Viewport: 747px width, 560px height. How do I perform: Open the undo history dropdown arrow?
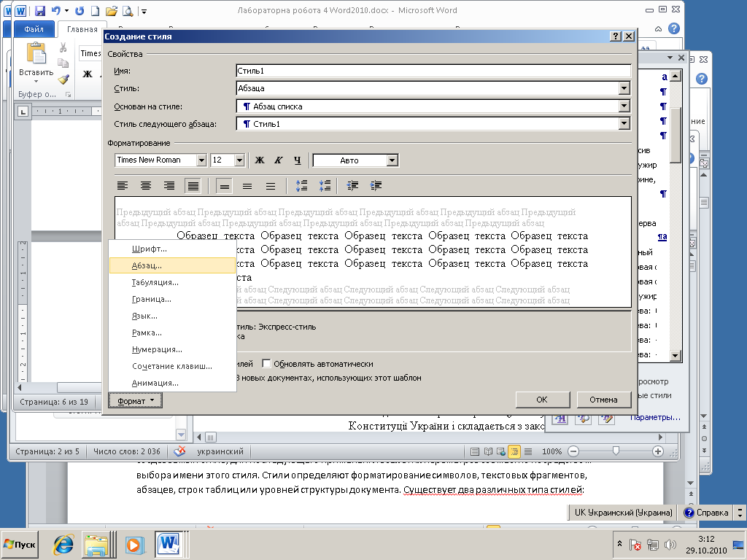66,10
